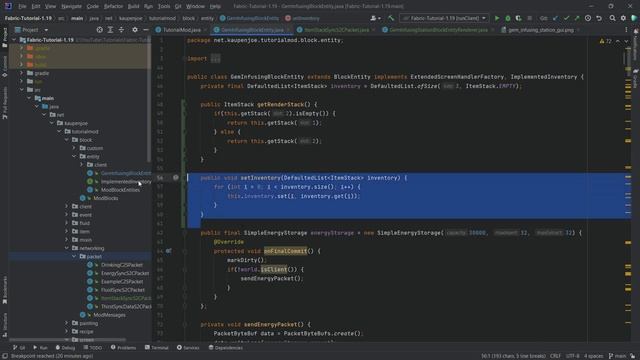Run with coverage icon in toolbar
The image size is (640, 360).
point(518,18)
